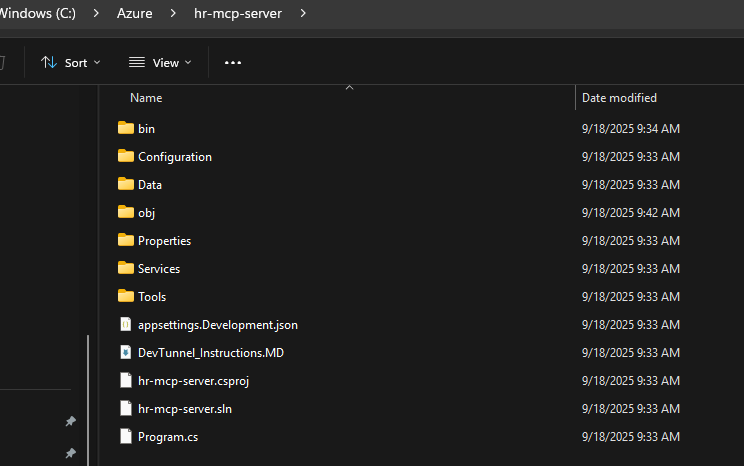Expand chevron after hr-mcp-server in breadcrumb

303,13
